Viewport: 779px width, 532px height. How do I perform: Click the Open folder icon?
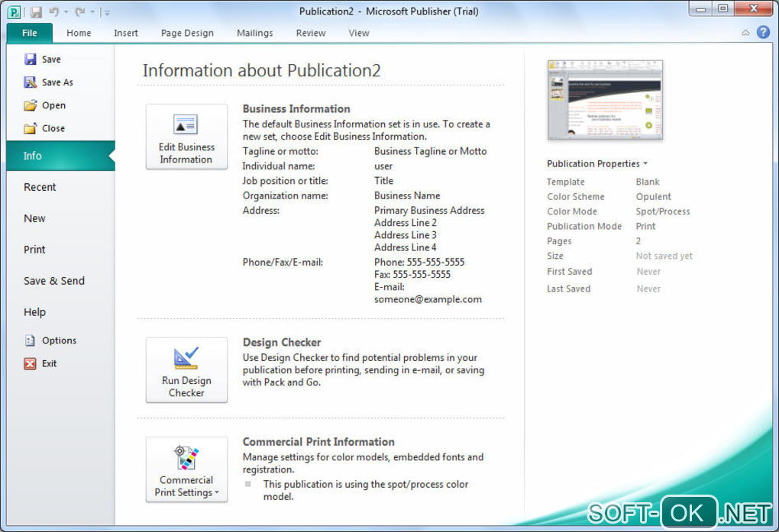pyautogui.click(x=31, y=105)
